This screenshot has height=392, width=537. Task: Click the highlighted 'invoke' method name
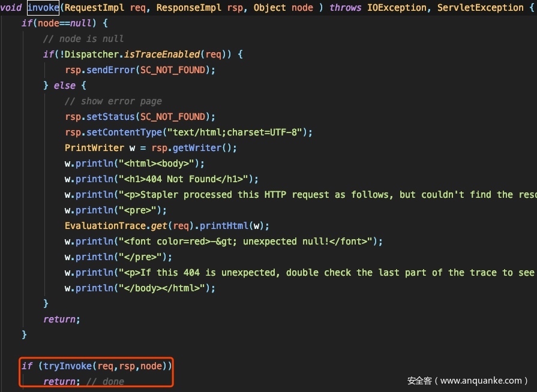(43, 8)
